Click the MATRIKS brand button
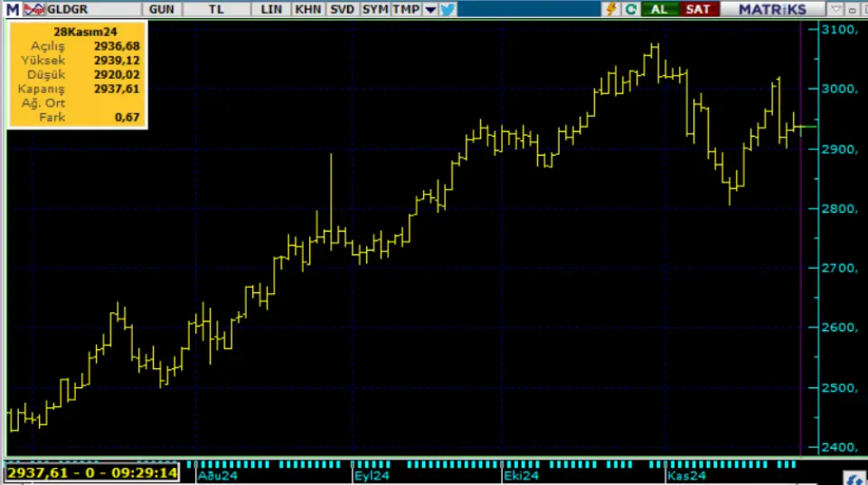This screenshot has width=868, height=485. 771,9
